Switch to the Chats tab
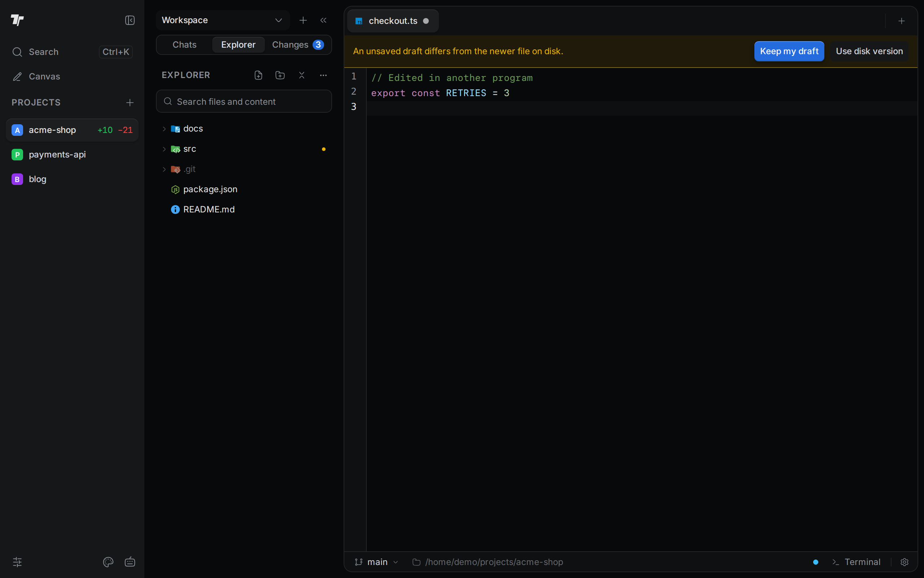The height and width of the screenshot is (578, 924). [x=184, y=45]
